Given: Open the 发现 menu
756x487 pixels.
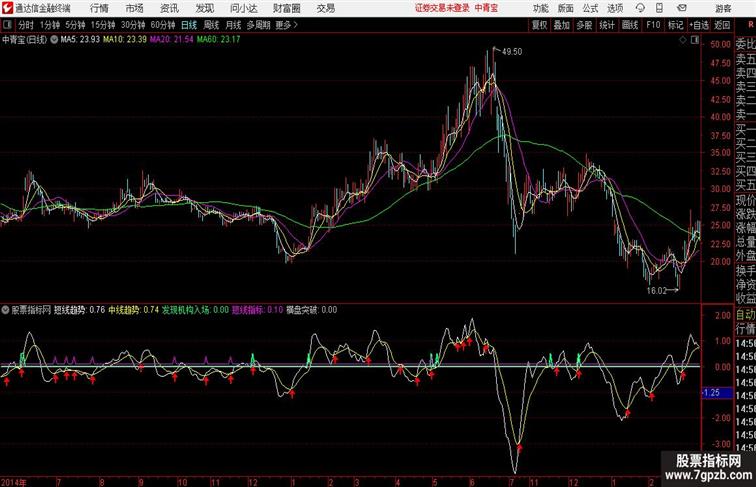Looking at the screenshot, I should pyautogui.click(x=204, y=8).
